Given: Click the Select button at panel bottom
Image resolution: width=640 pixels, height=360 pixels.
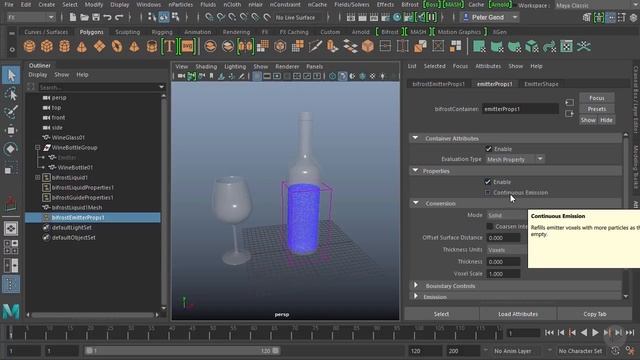Looking at the screenshot, I should (441, 314).
